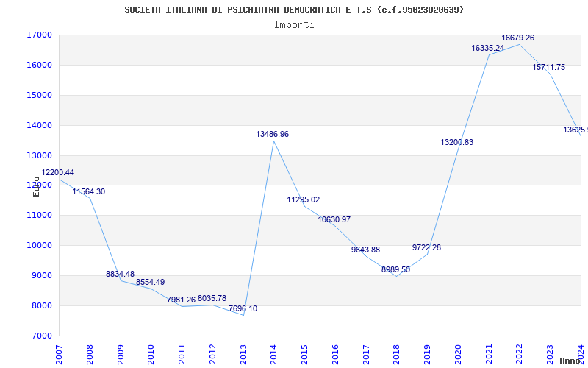Click the data label 10630.97
The width and height of the screenshot is (588, 368).
pos(334,220)
